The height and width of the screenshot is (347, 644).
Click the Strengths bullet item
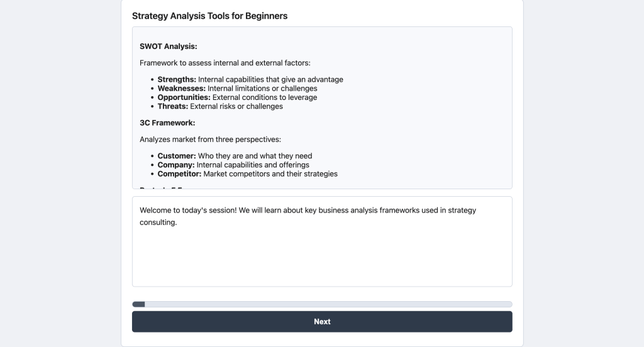point(250,80)
